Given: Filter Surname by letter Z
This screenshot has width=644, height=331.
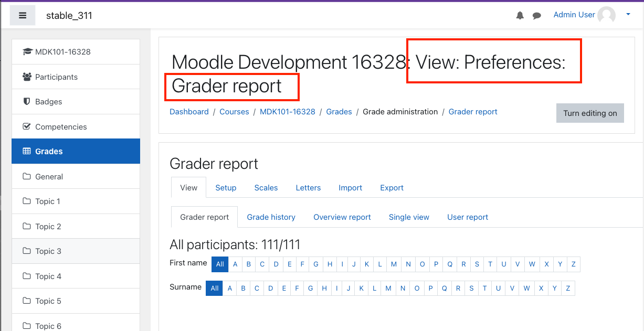Looking at the screenshot, I should click(568, 289).
